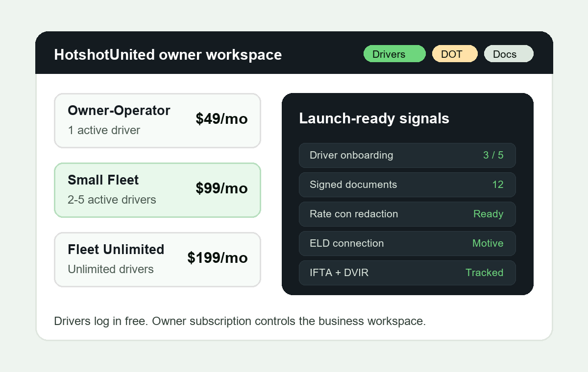The width and height of the screenshot is (588, 372).
Task: Select the Small Fleet plan card
Action: click(157, 190)
